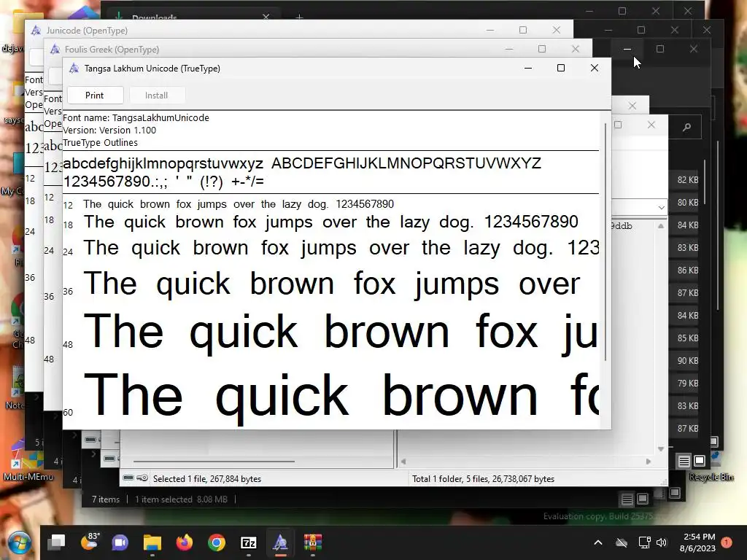
Task: Open the Start menu orb
Action: coord(18,542)
